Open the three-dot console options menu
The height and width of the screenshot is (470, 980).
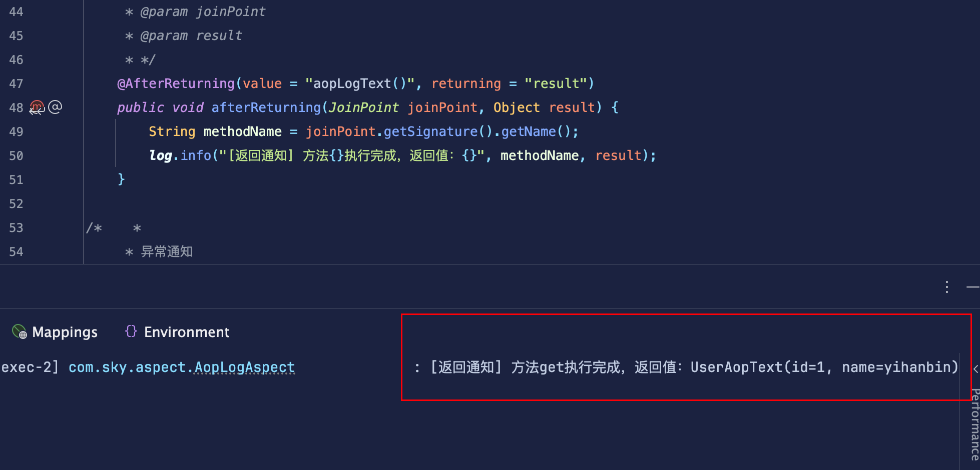(x=947, y=286)
